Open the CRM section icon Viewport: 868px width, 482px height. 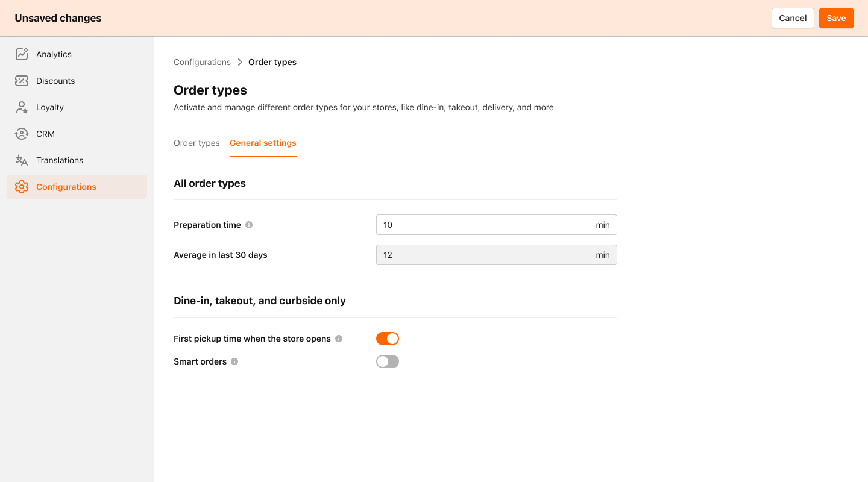(22, 134)
